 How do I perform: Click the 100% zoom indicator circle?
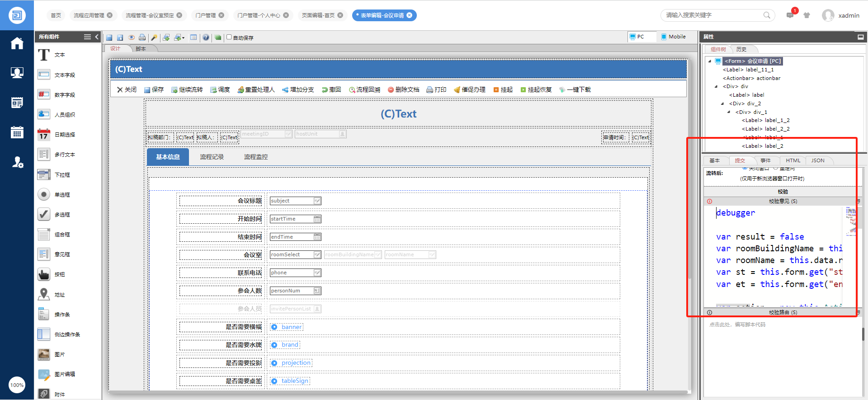17,385
